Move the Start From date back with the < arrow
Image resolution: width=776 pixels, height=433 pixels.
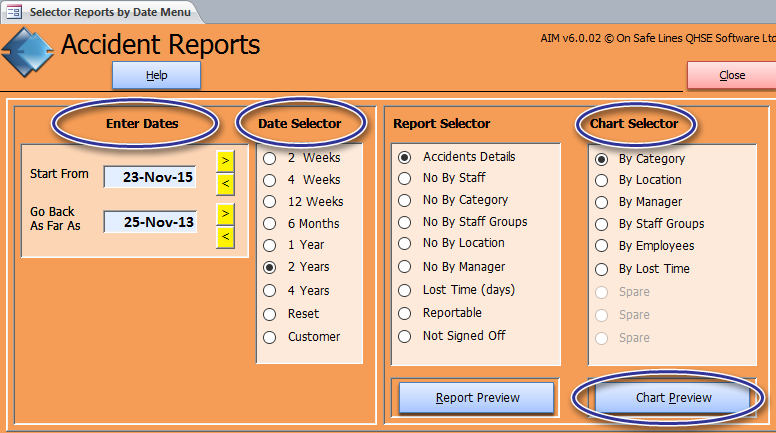click(x=225, y=184)
